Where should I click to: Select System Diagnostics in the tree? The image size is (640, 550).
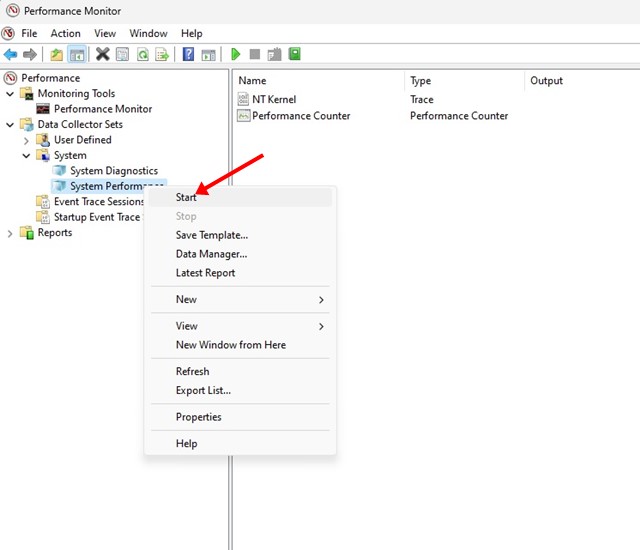coord(113,171)
